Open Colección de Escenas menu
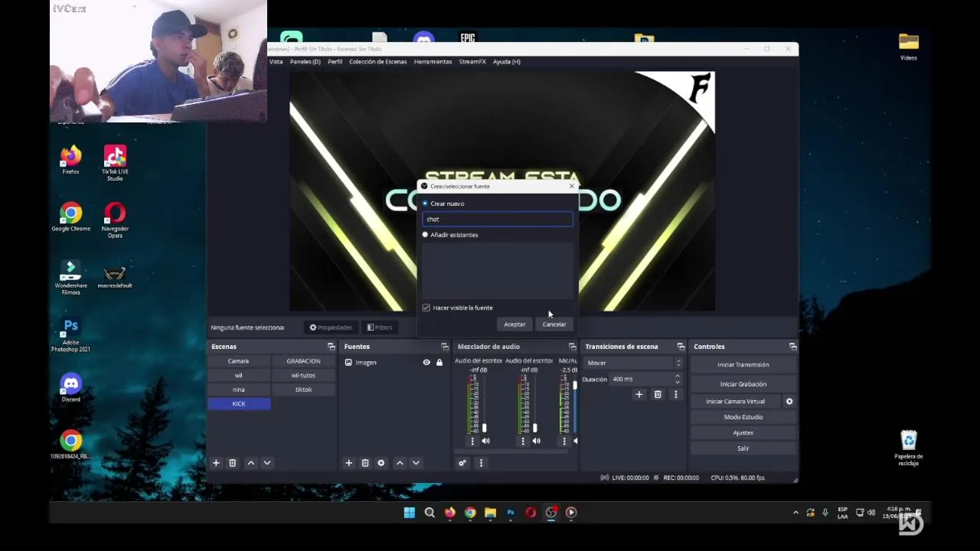Viewport: 980px width, 551px height. click(x=377, y=61)
